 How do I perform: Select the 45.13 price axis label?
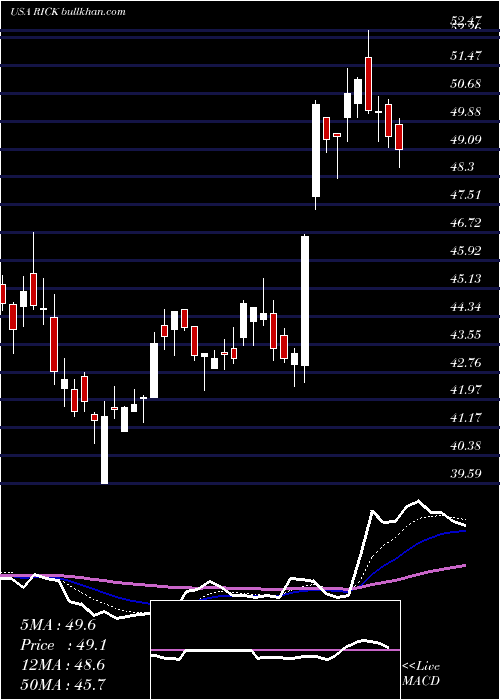coord(467,279)
